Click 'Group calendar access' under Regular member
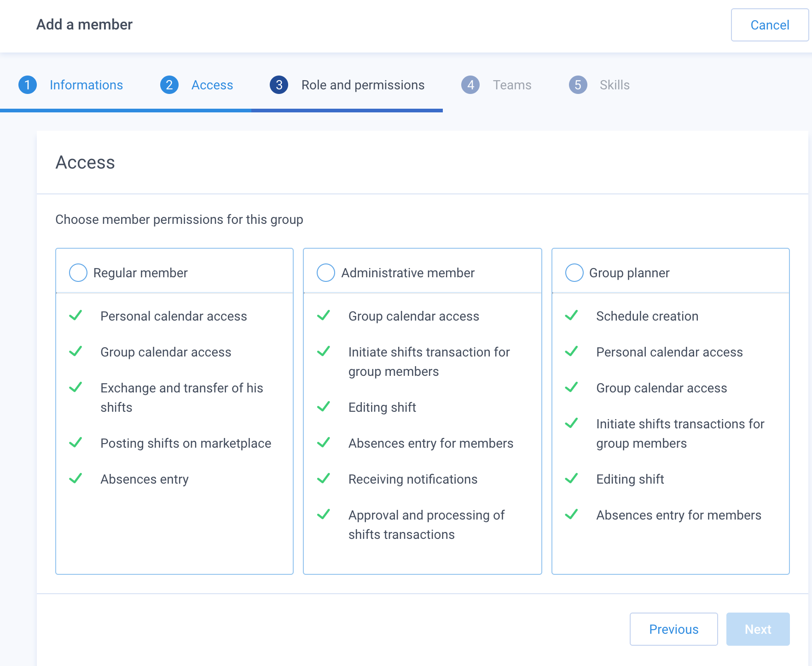812x666 pixels. coord(166,352)
